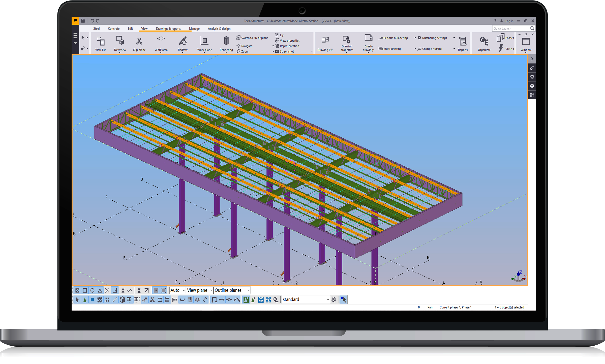Click the Redraw view icon
Viewport: 605px width, 364px height.
[x=183, y=41]
